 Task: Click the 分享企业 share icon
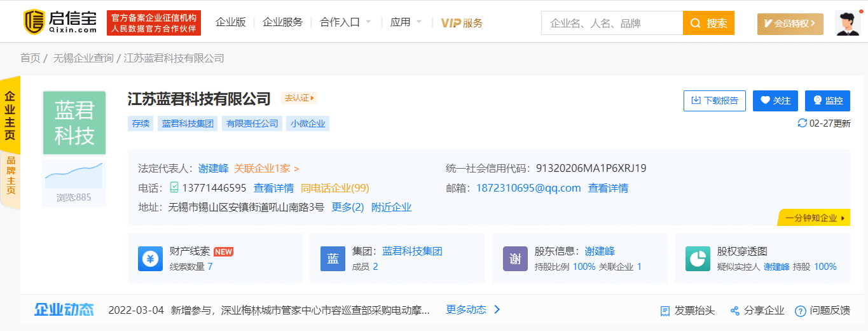[735, 311]
